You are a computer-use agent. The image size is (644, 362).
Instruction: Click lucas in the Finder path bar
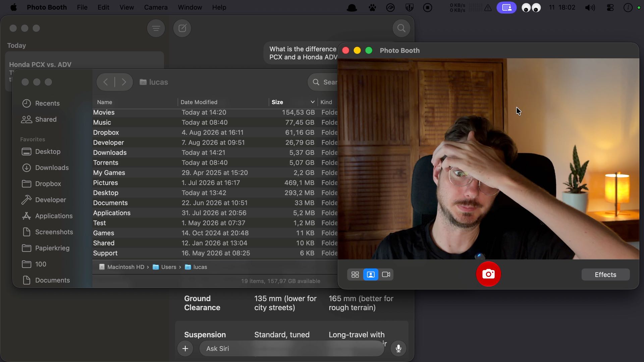click(196, 267)
